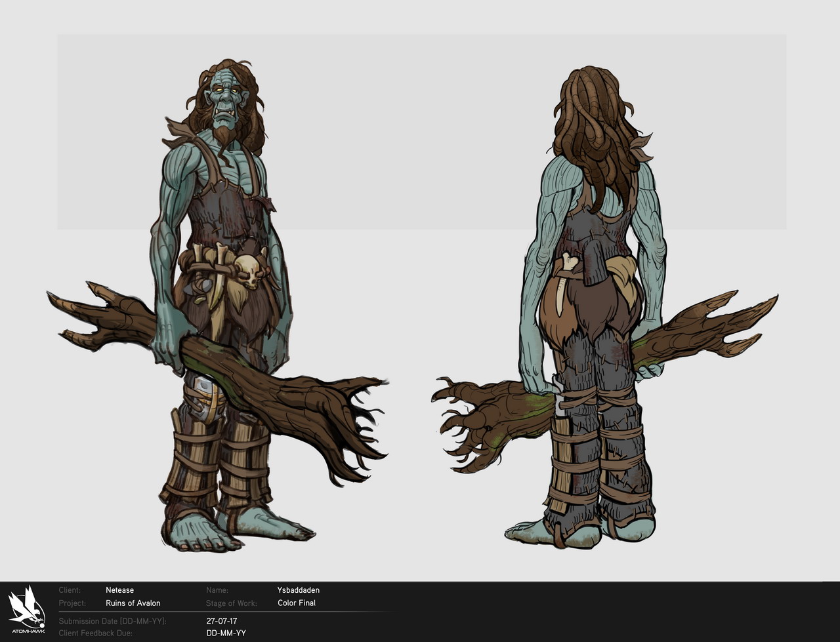The width and height of the screenshot is (840, 642).
Task: Click the 'Client Feedback Due:' label
Action: pyautogui.click(x=96, y=633)
